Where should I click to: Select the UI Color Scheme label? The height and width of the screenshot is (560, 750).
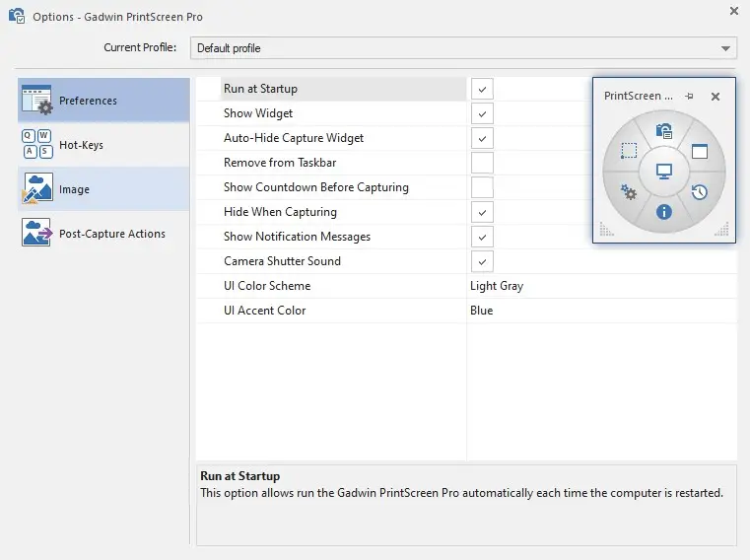(267, 286)
